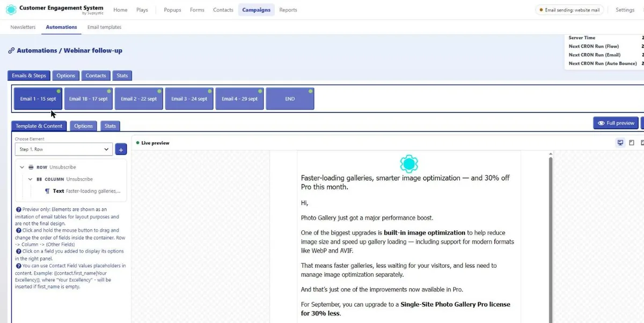Screen dimensions: 644x323
Task: Open the Plays menu item
Action: pyautogui.click(x=142, y=10)
